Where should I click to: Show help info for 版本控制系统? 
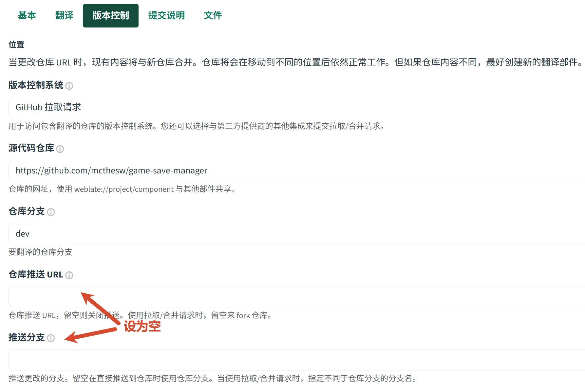pyautogui.click(x=69, y=86)
